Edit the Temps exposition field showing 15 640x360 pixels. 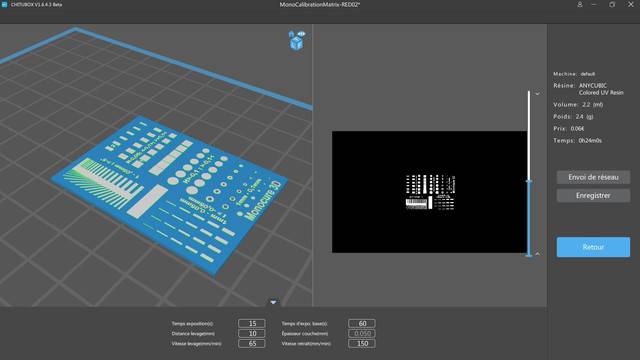point(252,323)
